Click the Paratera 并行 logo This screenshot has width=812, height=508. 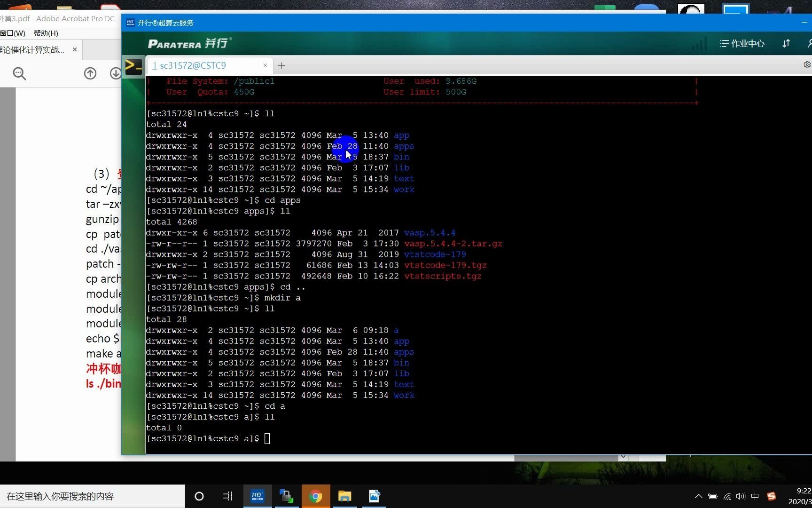pos(189,43)
